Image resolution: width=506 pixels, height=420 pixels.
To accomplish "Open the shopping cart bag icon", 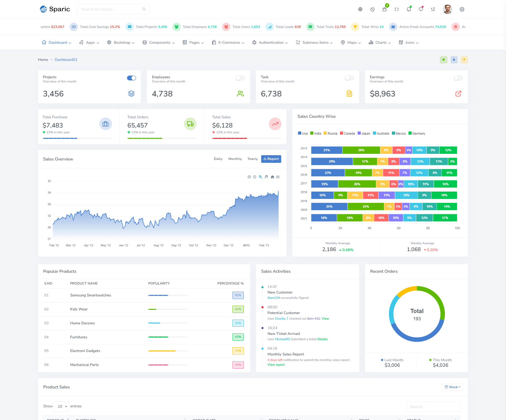I will click(385, 9).
